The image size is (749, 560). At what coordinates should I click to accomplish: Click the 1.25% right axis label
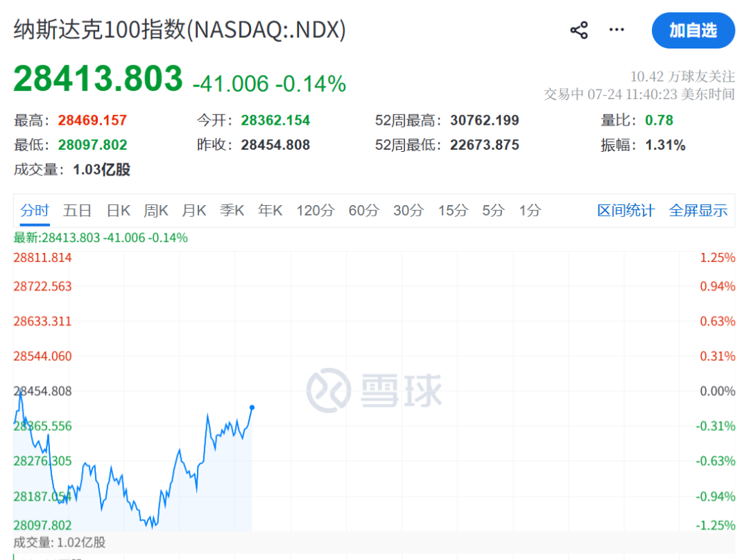718,258
